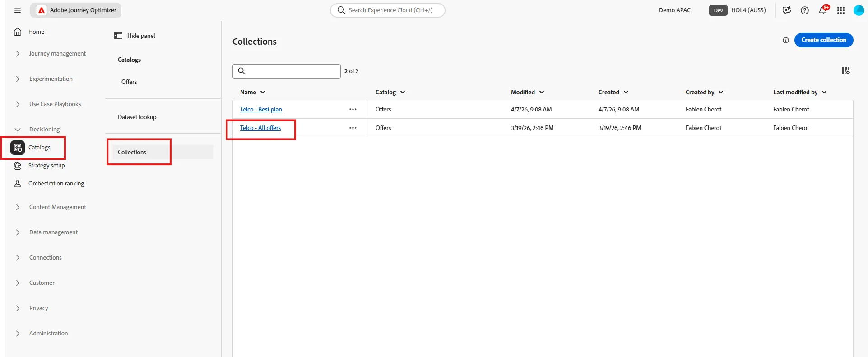
Task: Click the user profile avatar
Action: coord(859,10)
